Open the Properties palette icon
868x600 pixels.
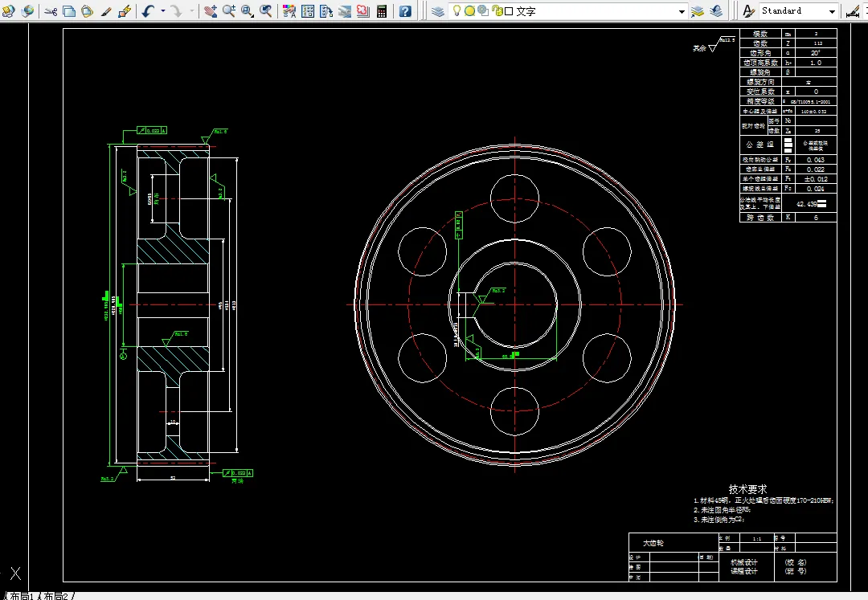[x=289, y=11]
